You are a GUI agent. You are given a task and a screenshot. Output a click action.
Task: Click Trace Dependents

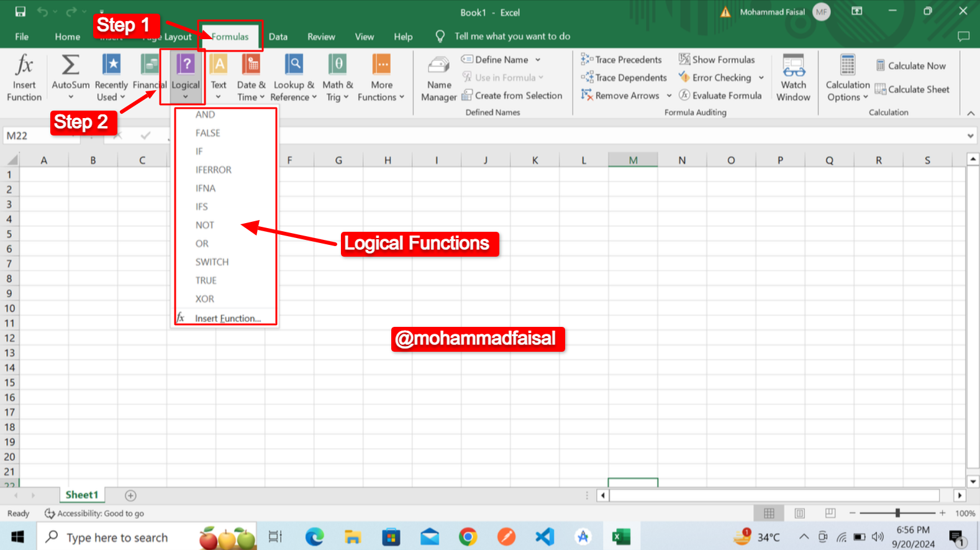point(624,78)
